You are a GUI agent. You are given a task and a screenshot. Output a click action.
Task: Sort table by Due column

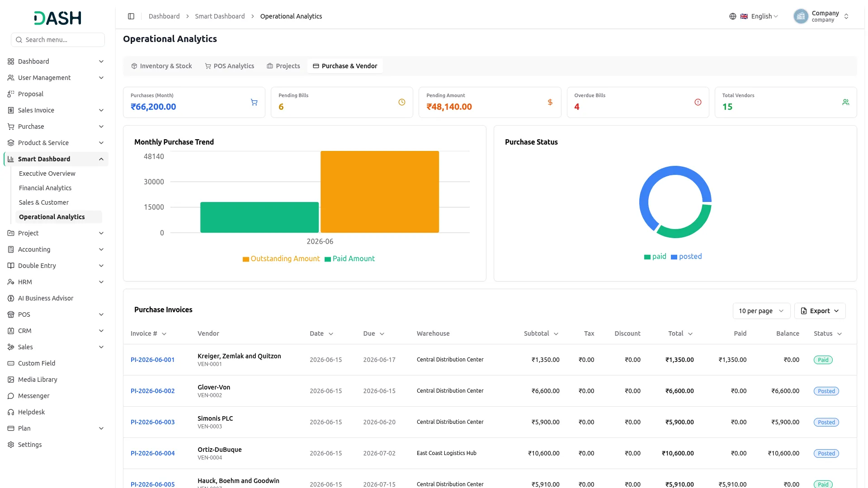[x=374, y=334]
